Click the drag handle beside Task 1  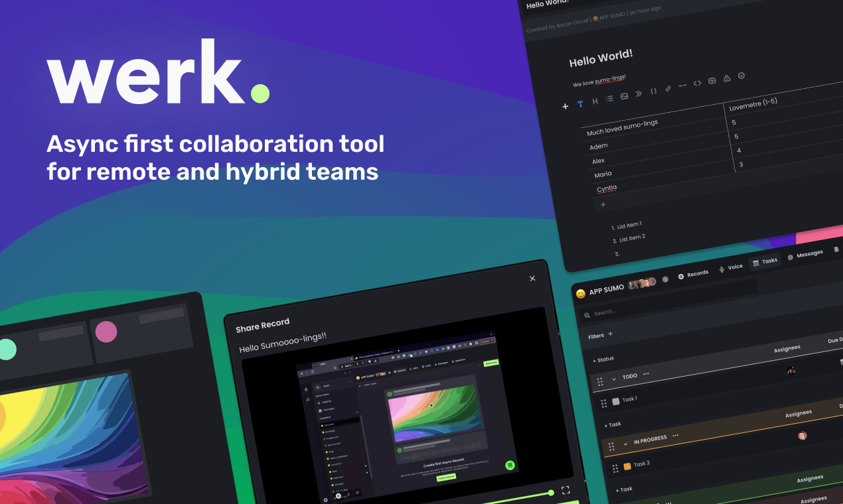604,403
